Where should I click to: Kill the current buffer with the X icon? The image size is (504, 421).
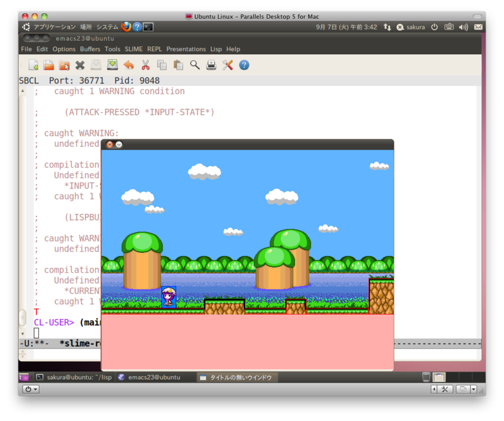[x=80, y=65]
